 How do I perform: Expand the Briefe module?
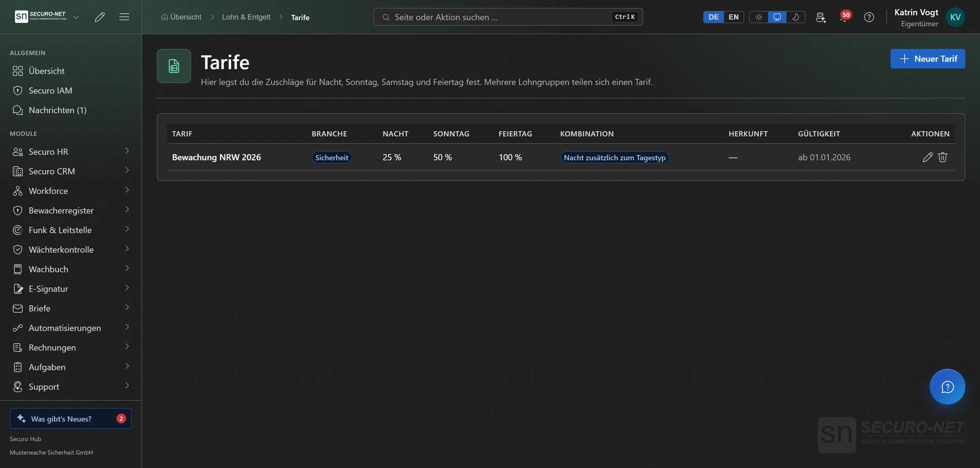coord(71,308)
